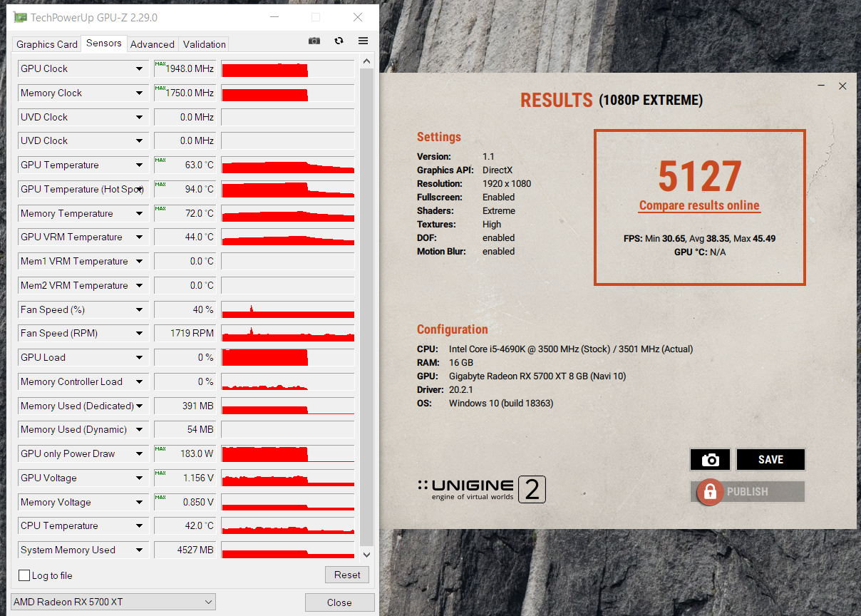Viewport: 861px width, 616px height.
Task: Click the GPU-Z app icon in title bar
Action: click(21, 17)
